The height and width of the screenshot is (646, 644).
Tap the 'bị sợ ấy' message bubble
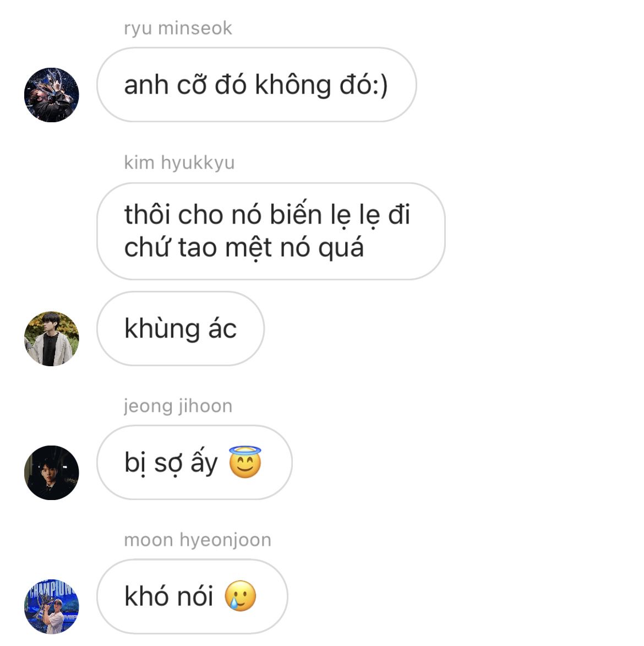(x=194, y=462)
